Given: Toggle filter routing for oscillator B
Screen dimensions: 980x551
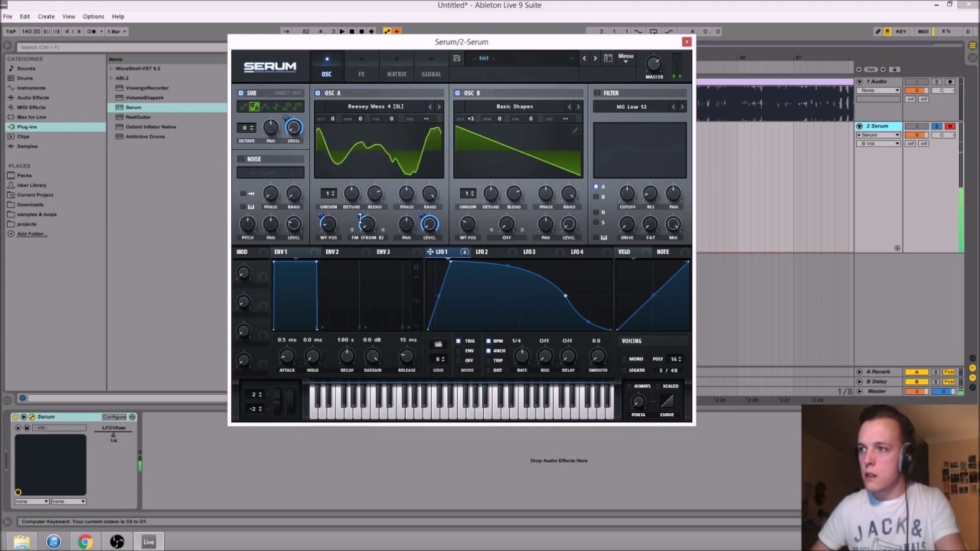Looking at the screenshot, I should pos(596,197).
